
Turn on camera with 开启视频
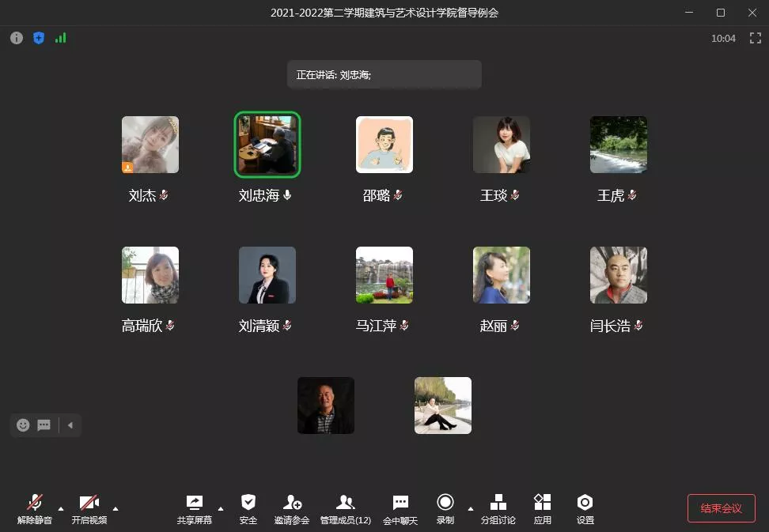point(89,508)
